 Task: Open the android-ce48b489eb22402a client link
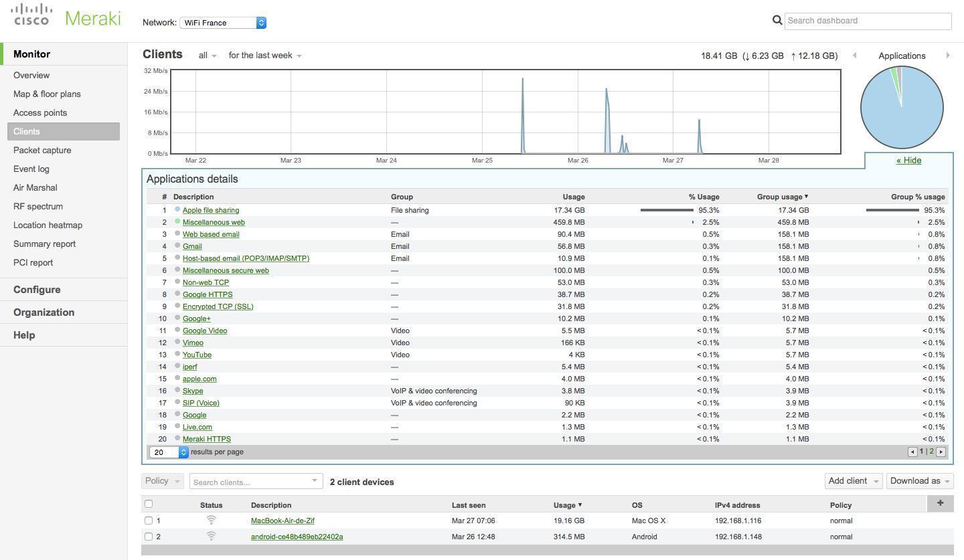click(x=297, y=537)
